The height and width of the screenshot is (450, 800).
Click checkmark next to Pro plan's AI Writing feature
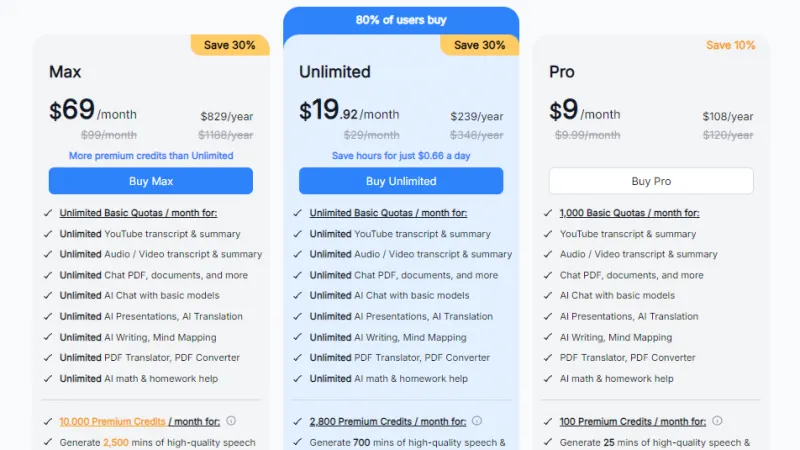548,337
